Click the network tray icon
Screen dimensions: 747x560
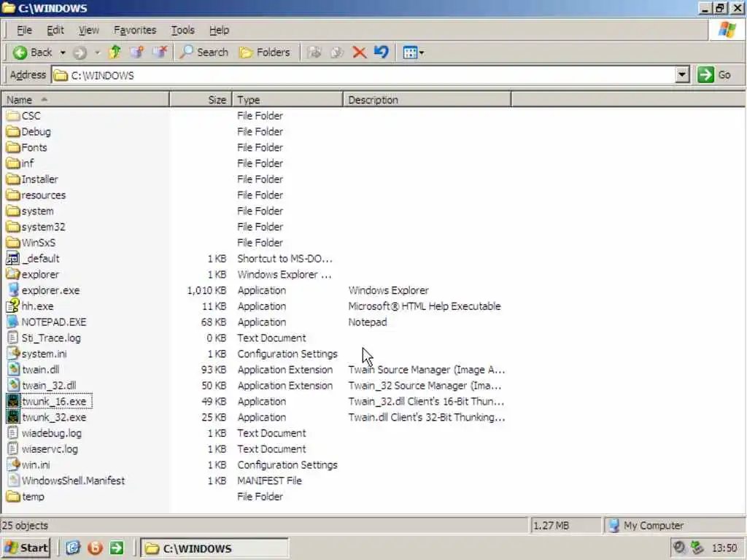697,548
